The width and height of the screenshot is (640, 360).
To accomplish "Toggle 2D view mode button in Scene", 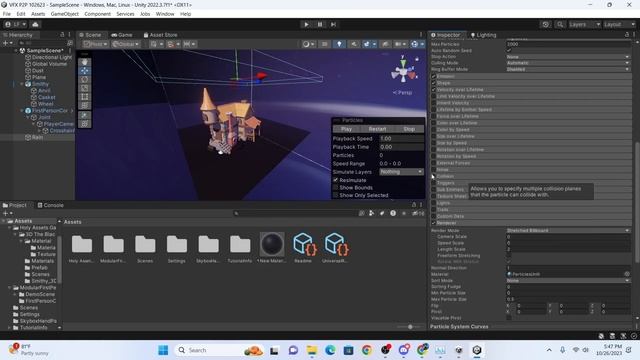I will [324, 44].
